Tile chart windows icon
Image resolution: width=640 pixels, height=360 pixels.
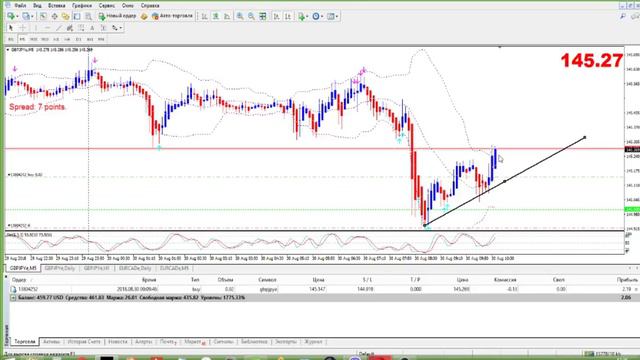tap(263, 16)
